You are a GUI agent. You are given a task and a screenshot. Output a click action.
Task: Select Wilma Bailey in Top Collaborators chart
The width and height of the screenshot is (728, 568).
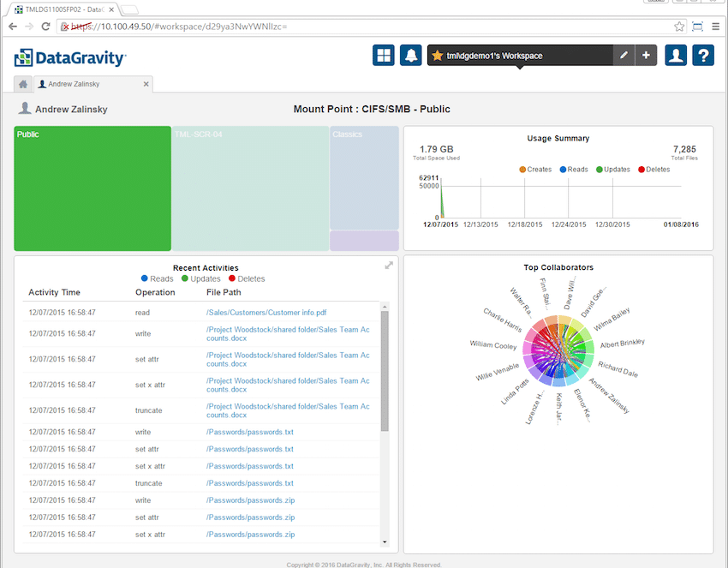(612, 319)
